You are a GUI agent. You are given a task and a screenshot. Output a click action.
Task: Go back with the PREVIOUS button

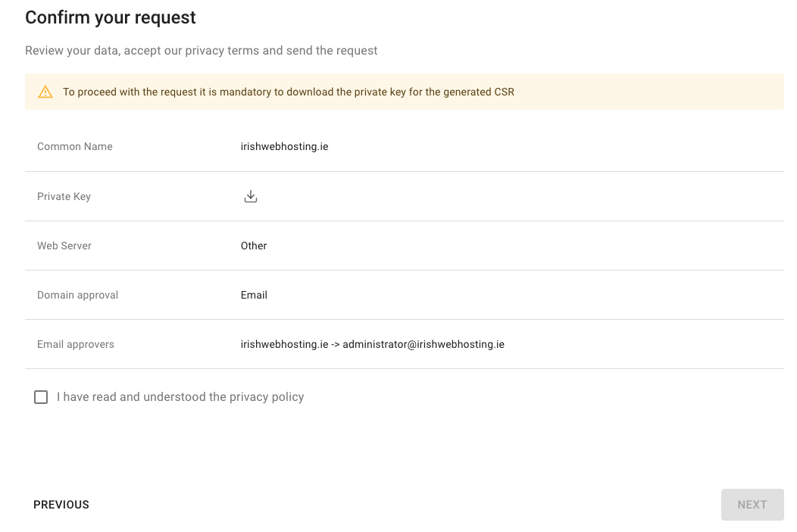point(61,505)
